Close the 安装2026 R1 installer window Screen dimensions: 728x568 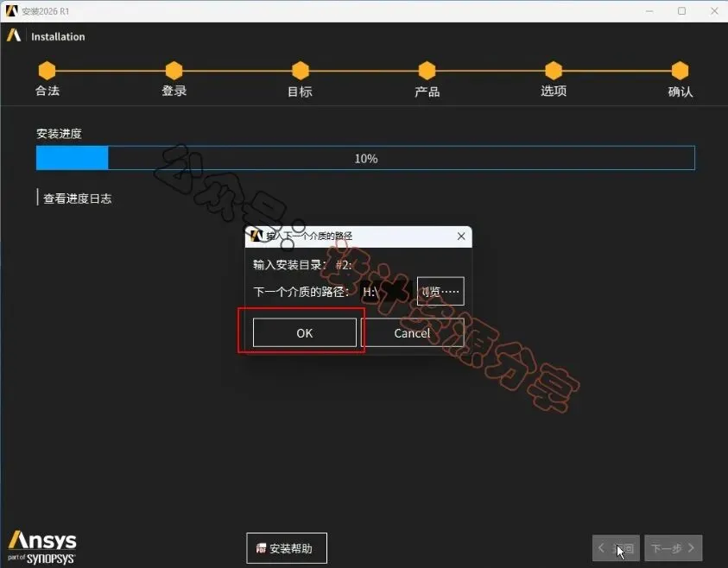pos(714,11)
